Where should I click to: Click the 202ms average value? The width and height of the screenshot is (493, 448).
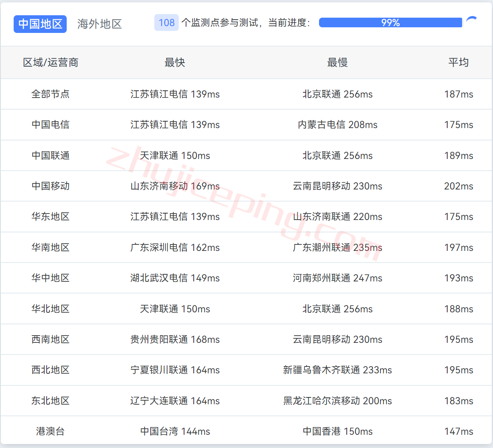[458, 186]
